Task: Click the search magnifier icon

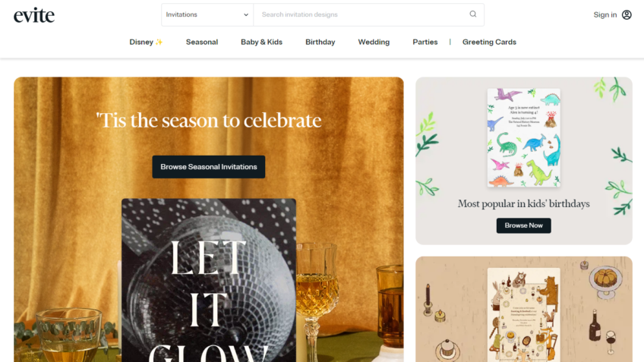Action: coord(473,14)
